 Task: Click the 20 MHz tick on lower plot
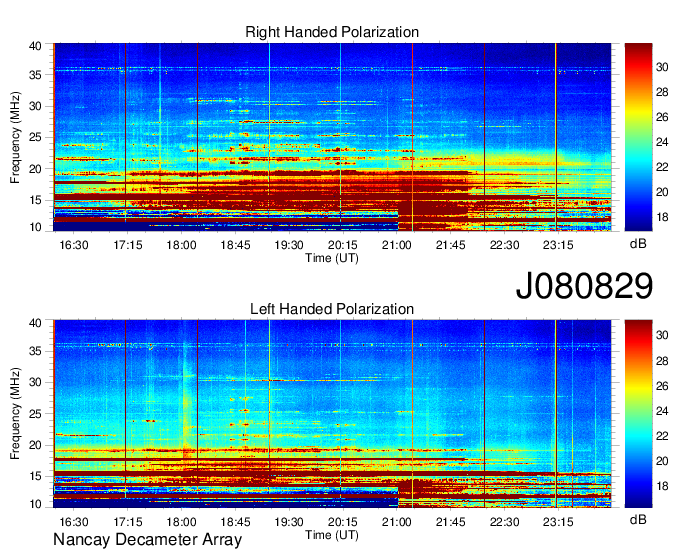pyautogui.click(x=35, y=445)
